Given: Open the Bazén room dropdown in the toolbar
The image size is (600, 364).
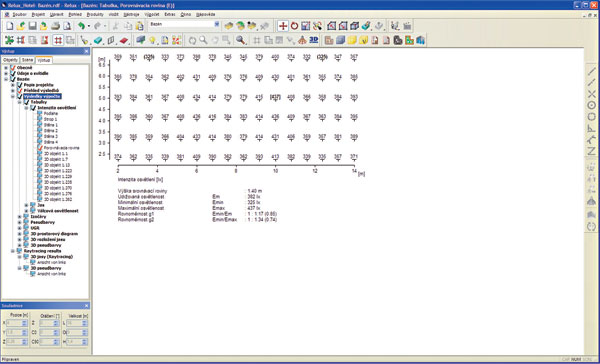Looking at the screenshot, I should point(217,24).
